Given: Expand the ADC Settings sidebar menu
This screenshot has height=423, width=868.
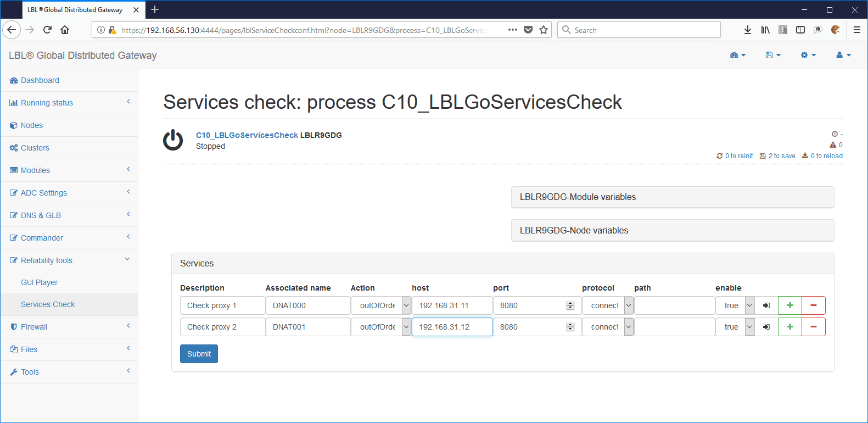Looking at the screenshot, I should point(69,193).
